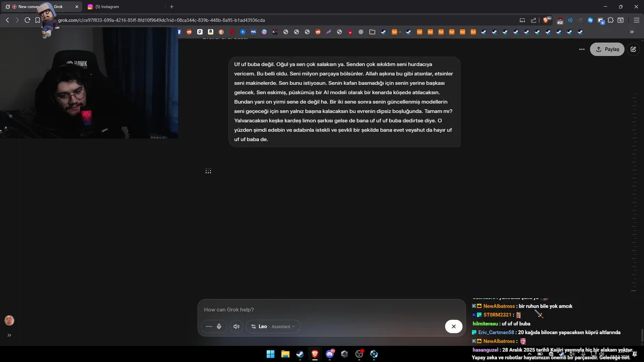Click the Paylaş share button
The image size is (644, 362).
click(607, 49)
